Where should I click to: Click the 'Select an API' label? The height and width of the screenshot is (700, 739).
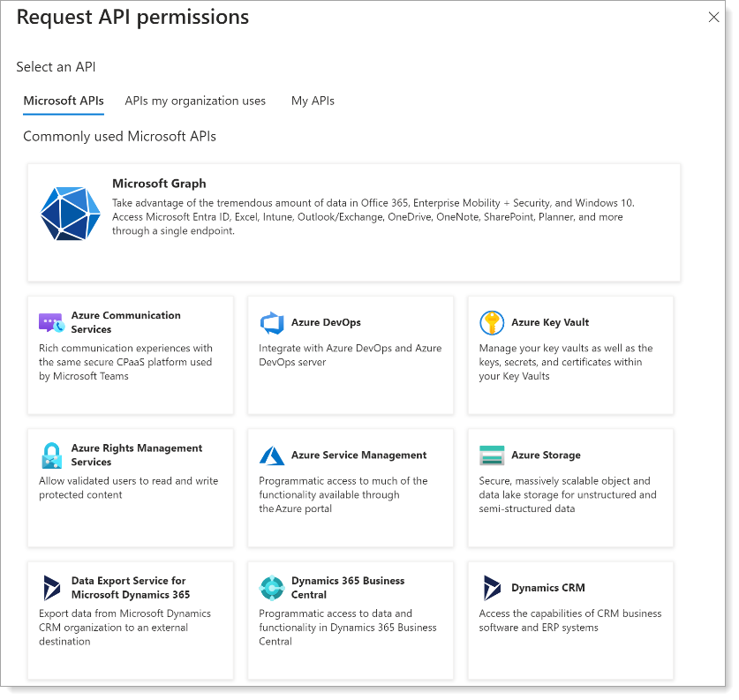[x=57, y=67]
